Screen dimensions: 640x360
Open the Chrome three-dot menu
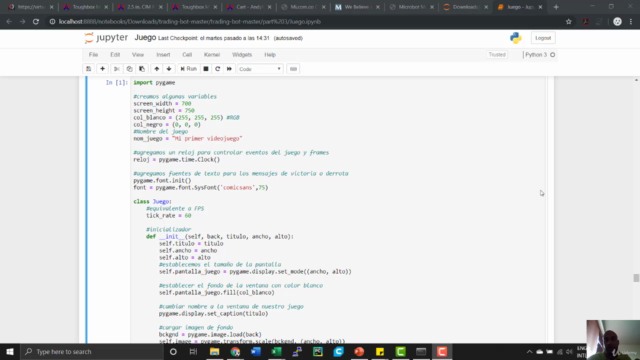point(631,22)
